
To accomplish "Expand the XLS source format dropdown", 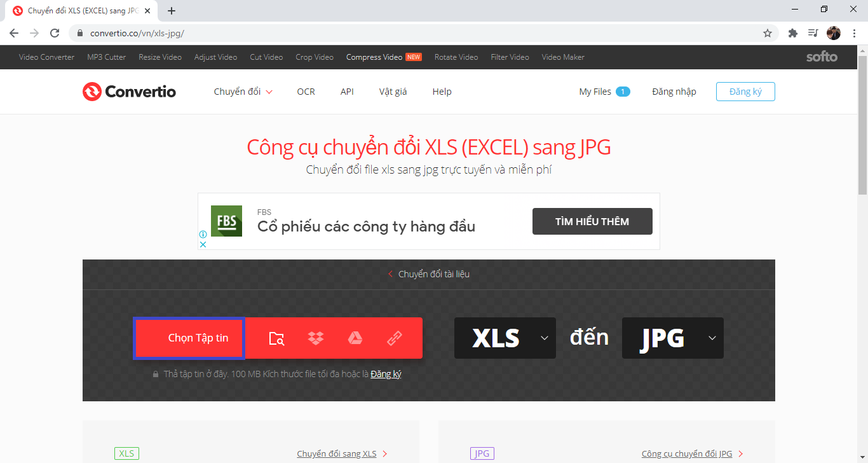I will click(x=505, y=338).
